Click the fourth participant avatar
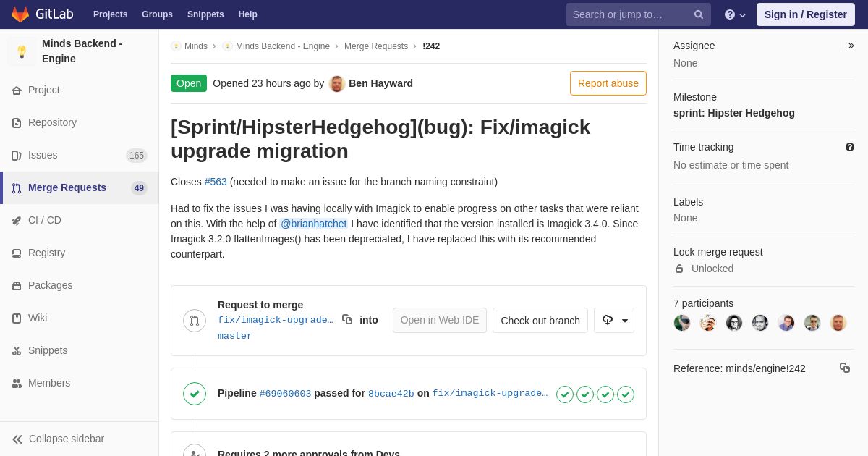Image resolution: width=868 pixels, height=456 pixels. 760,323
